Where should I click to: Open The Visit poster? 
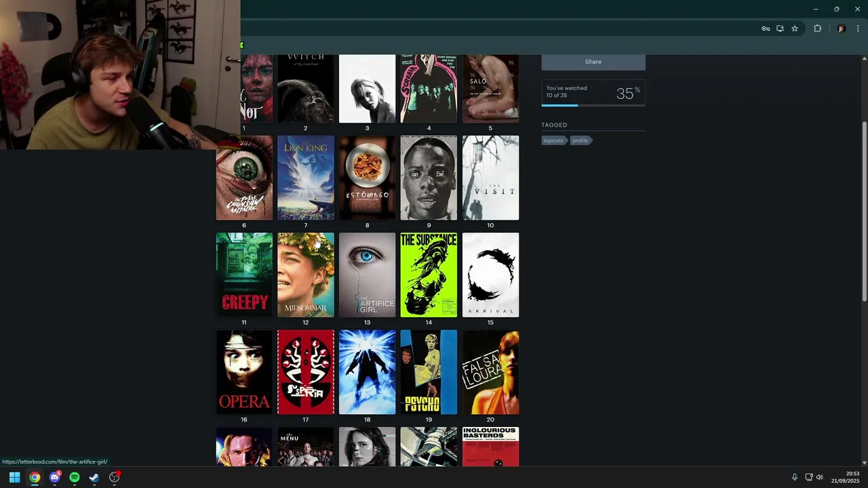point(490,178)
